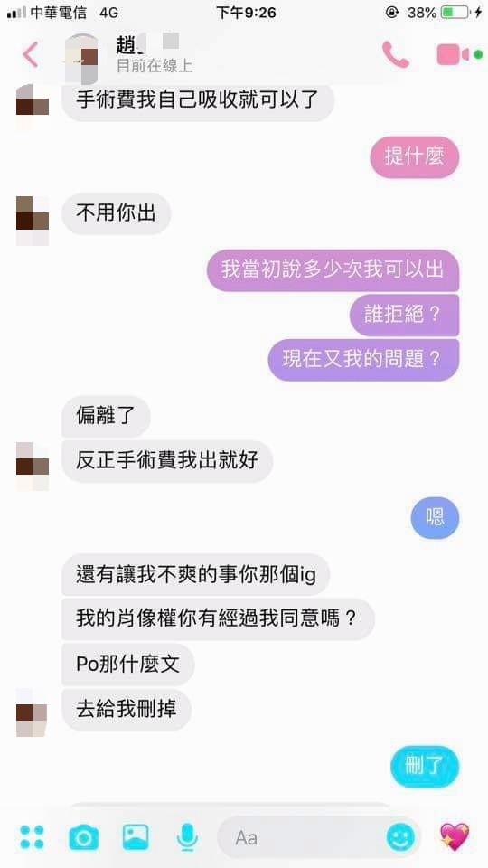This screenshot has height=868, width=488.
Task: Send the sparkling heart reaction
Action: click(455, 836)
